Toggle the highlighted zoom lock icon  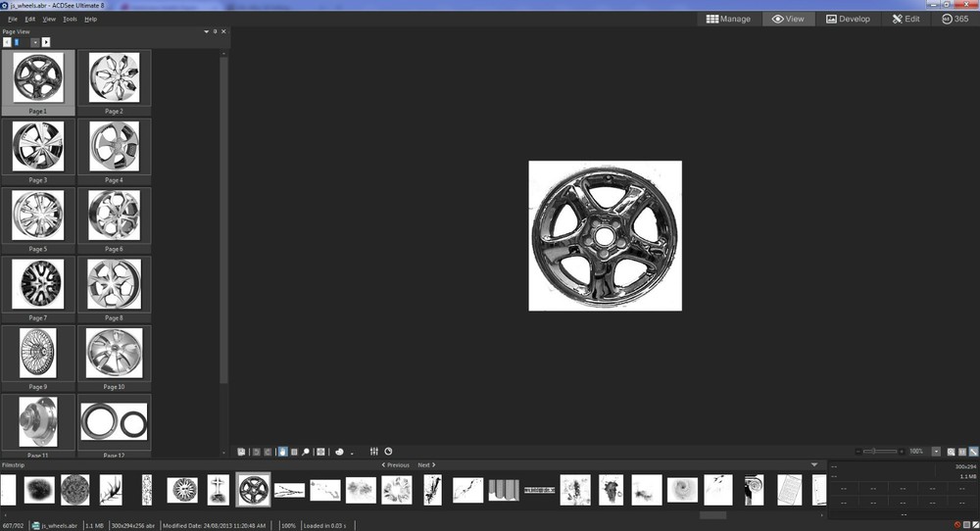(x=973, y=452)
